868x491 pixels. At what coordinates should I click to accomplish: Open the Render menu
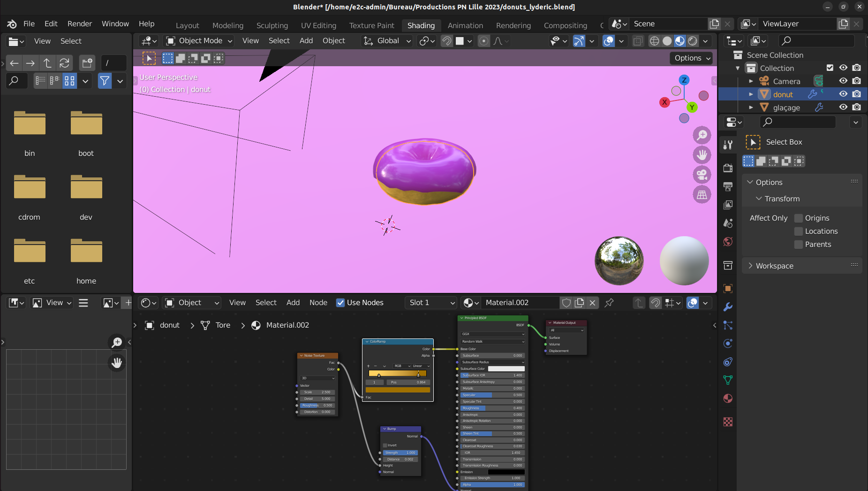(79, 23)
